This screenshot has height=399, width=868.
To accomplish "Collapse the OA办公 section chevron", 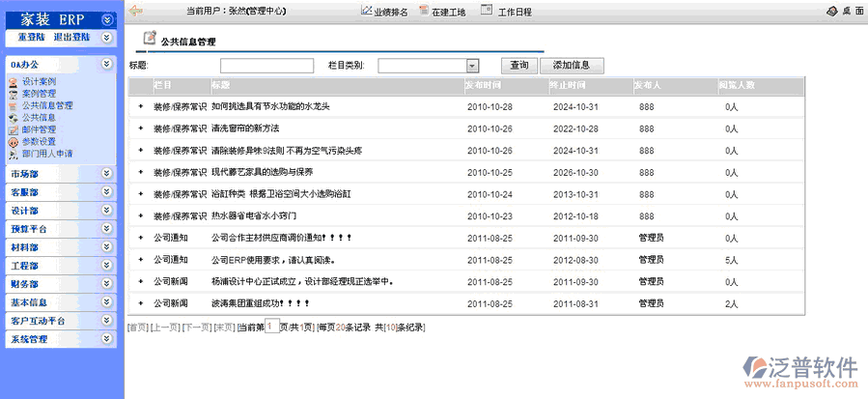I will pyautogui.click(x=107, y=65).
